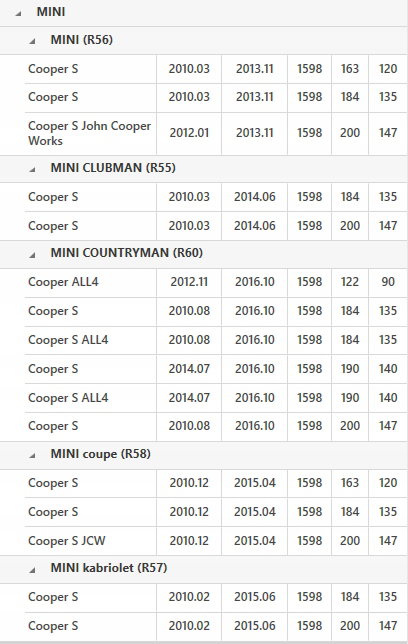Viewport: 408px width, 644px height.
Task: Select first Cooper S row under R56
Action: pos(216,69)
